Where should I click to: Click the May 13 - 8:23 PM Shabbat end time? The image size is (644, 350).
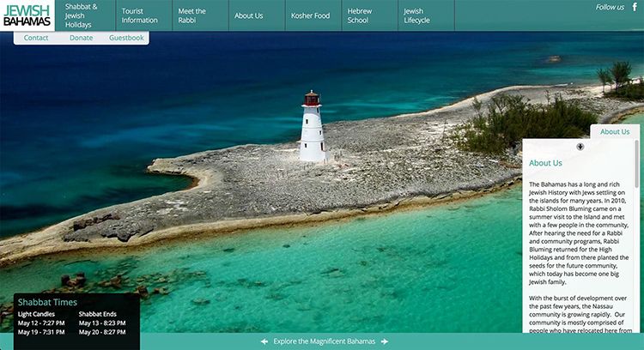click(x=102, y=323)
